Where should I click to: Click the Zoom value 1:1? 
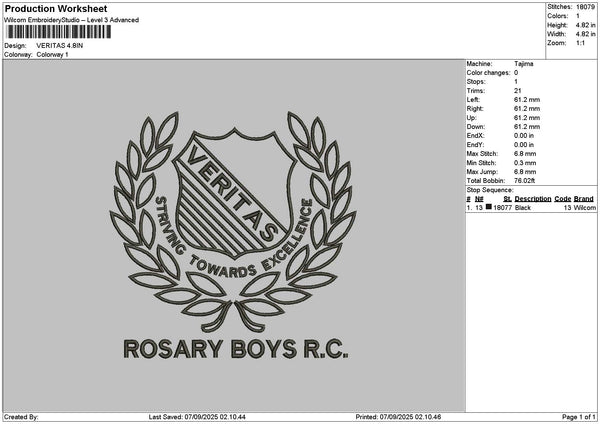pos(580,43)
